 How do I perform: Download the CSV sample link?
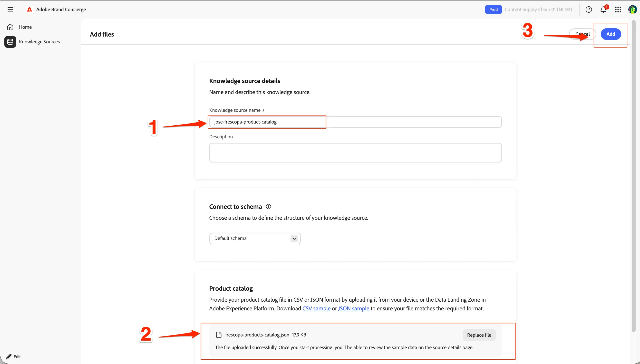tap(316, 308)
